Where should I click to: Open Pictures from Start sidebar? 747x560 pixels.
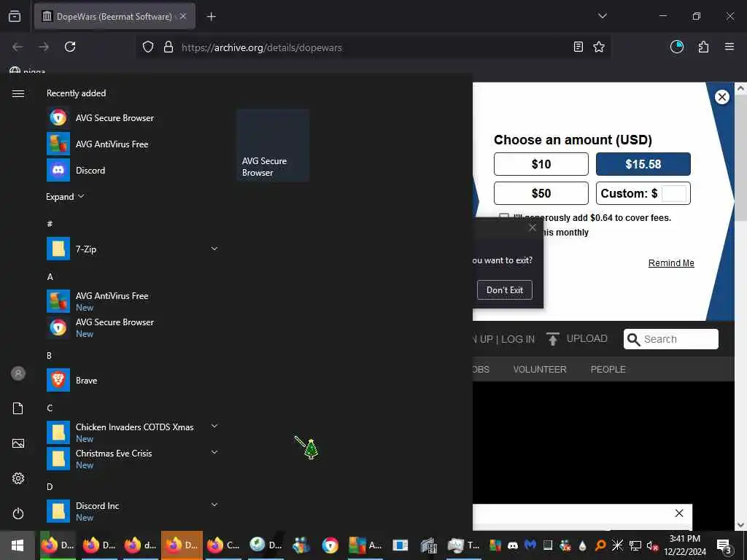18,443
